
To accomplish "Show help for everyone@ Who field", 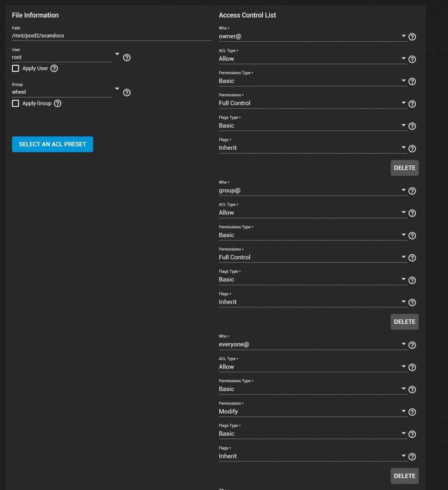I will pyautogui.click(x=412, y=345).
